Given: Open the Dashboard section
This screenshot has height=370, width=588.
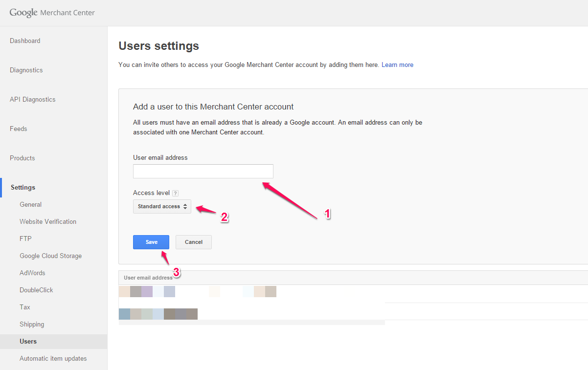Looking at the screenshot, I should [x=25, y=41].
